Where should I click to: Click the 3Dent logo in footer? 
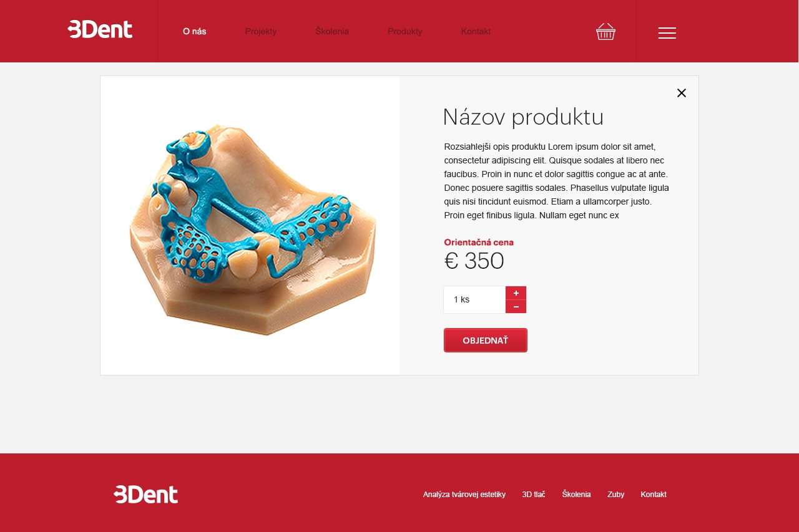pyautogui.click(x=146, y=494)
